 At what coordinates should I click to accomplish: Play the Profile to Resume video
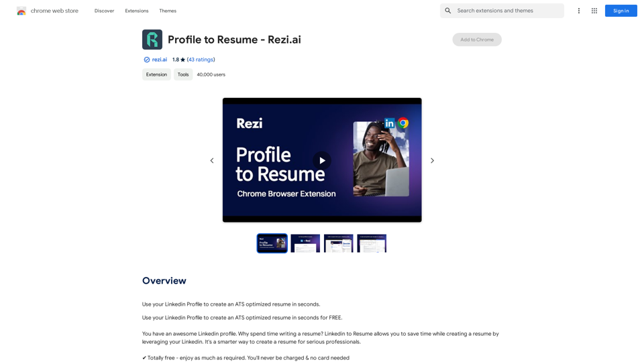click(x=322, y=160)
